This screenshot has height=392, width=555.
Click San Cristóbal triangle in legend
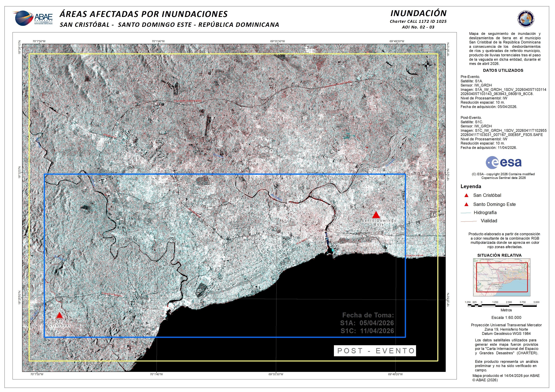tap(466, 195)
